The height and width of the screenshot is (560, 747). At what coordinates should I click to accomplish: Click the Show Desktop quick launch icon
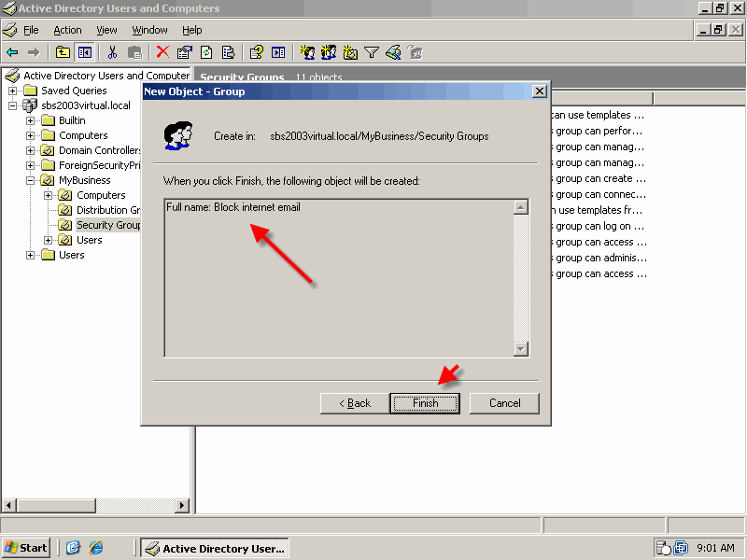click(x=74, y=548)
